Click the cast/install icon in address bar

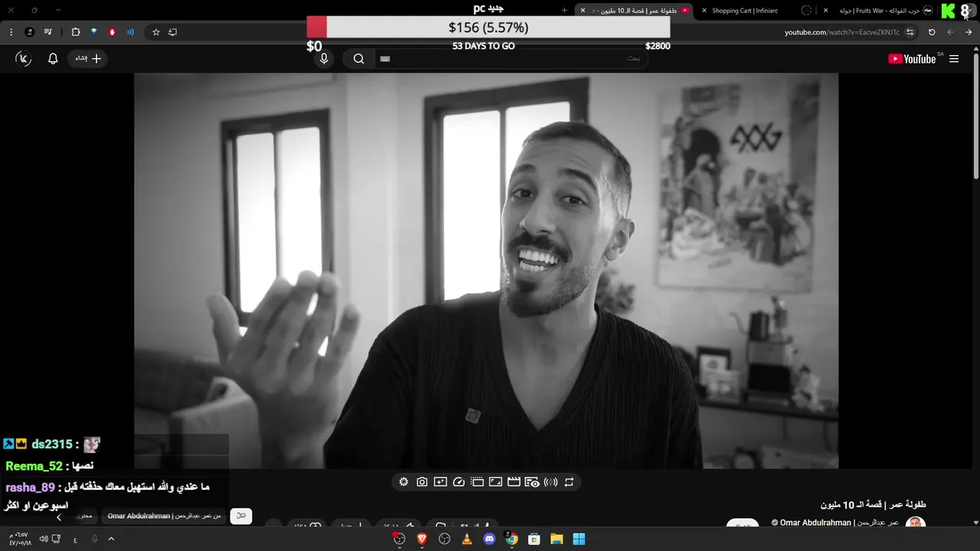pyautogui.click(x=172, y=32)
